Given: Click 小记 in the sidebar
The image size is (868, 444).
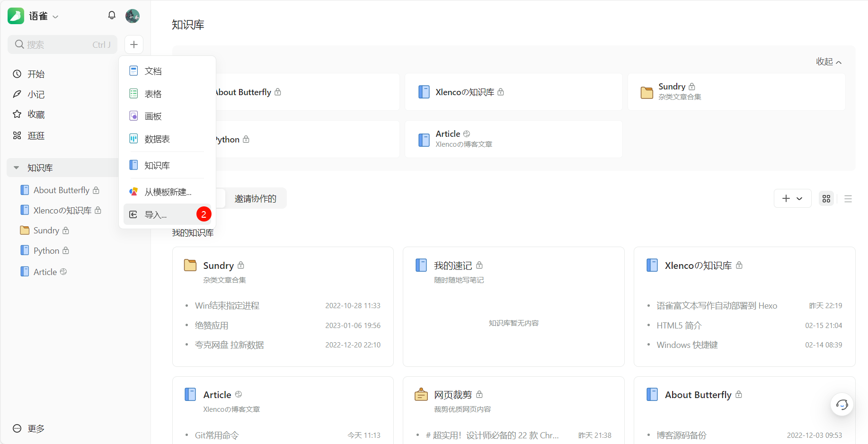Looking at the screenshot, I should coord(36,94).
